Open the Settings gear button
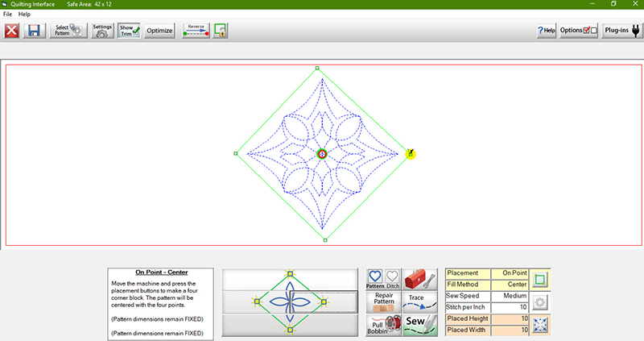Viewport: 644px width, 341px height. point(102,31)
